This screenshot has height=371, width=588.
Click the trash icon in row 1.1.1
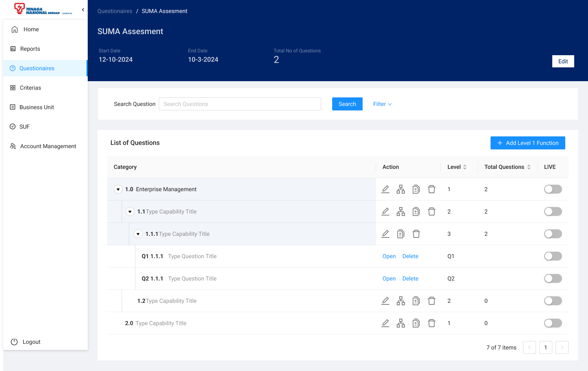tap(416, 234)
